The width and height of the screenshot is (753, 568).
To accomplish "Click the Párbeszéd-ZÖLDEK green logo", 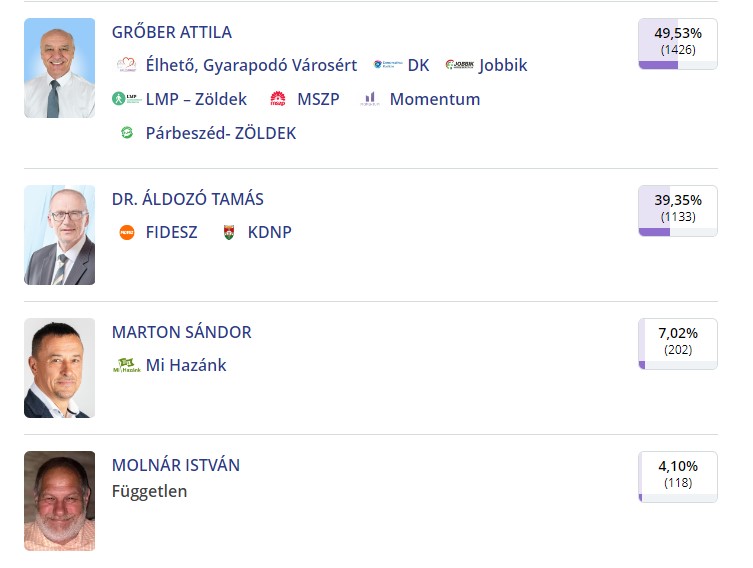I will [x=127, y=133].
